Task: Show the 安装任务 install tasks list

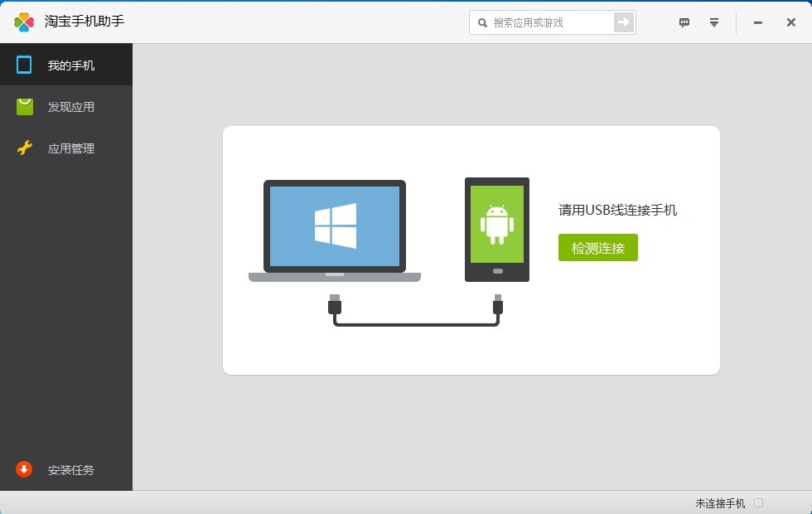Action: pos(71,470)
